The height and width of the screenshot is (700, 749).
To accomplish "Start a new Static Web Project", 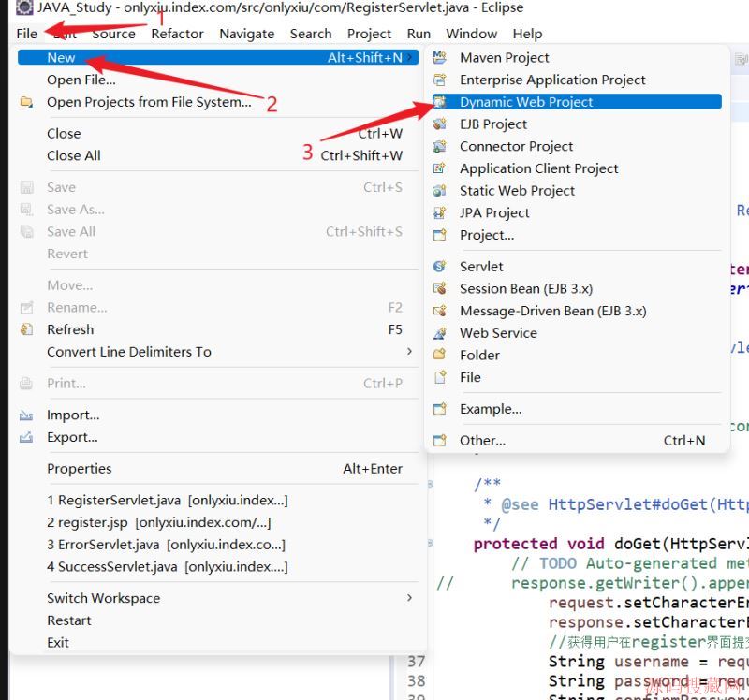I will 516,190.
